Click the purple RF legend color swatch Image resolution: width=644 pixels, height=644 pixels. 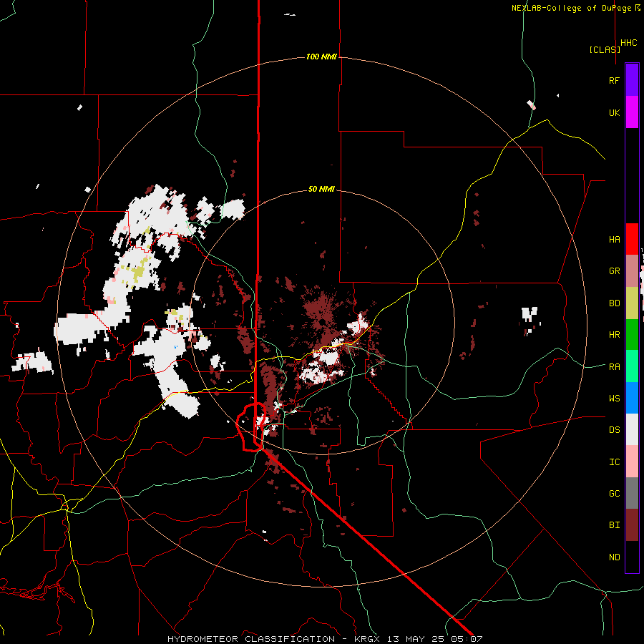(x=632, y=80)
